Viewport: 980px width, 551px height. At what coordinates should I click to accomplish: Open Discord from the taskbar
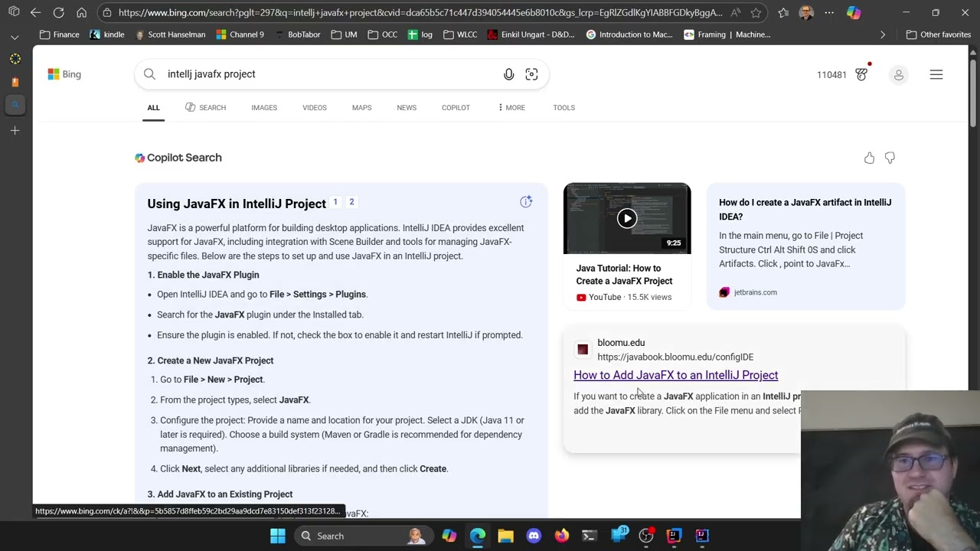[x=534, y=536]
